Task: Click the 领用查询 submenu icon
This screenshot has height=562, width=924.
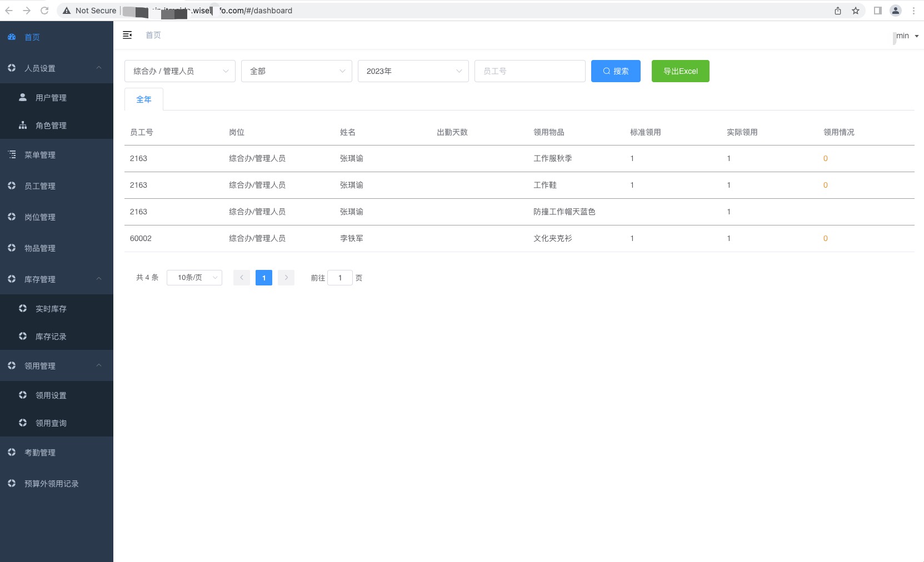Action: (x=23, y=423)
